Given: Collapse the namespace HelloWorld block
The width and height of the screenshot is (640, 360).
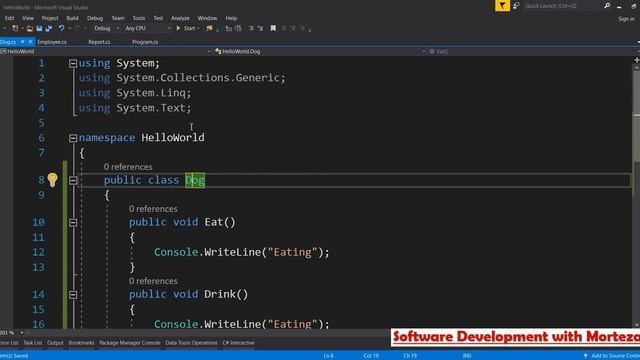Looking at the screenshot, I should point(73,138).
